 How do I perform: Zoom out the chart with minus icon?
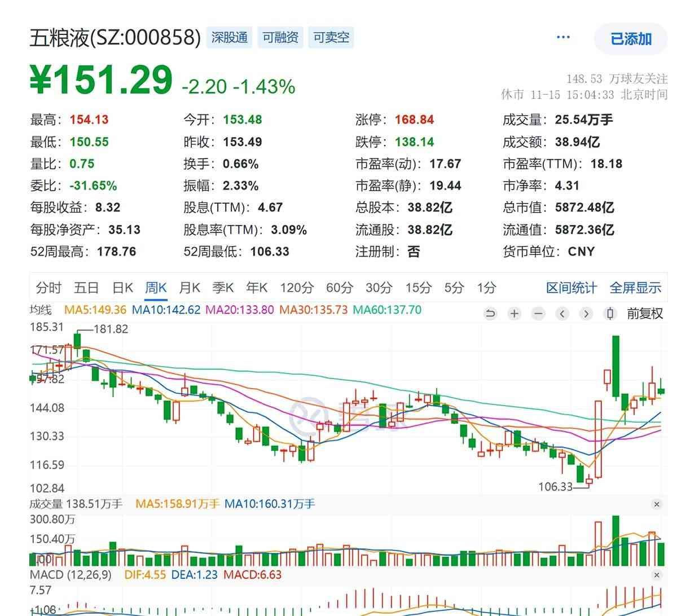538,314
